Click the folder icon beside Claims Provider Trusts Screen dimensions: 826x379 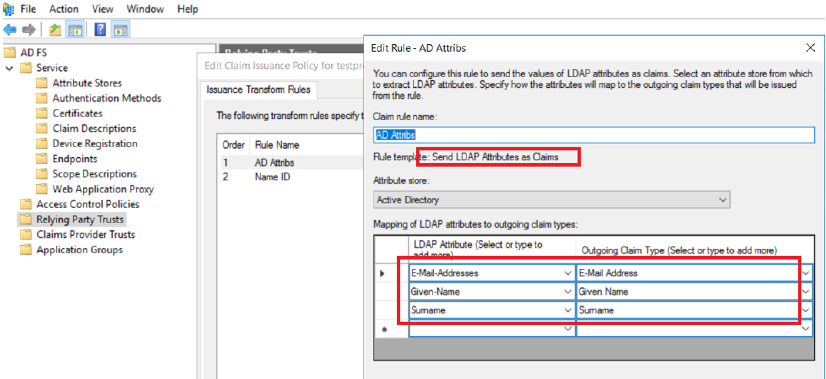(x=25, y=235)
